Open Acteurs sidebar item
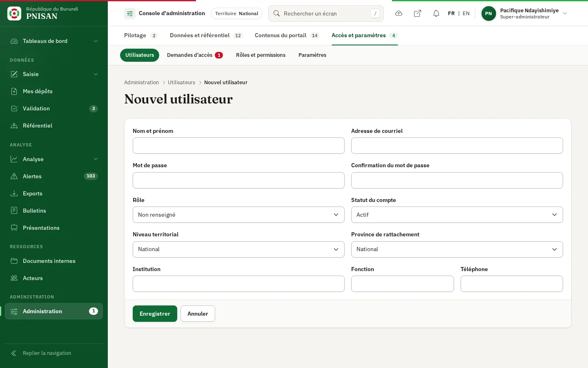The image size is (588, 368). coord(54,278)
